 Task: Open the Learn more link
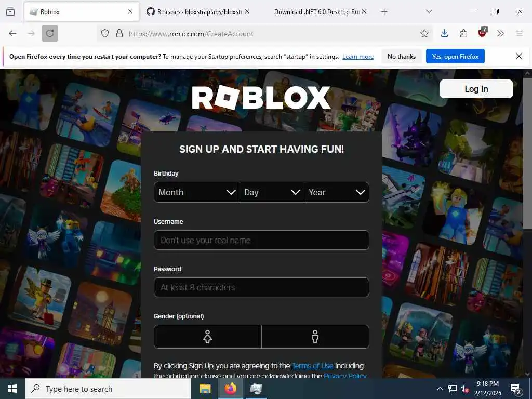click(358, 57)
